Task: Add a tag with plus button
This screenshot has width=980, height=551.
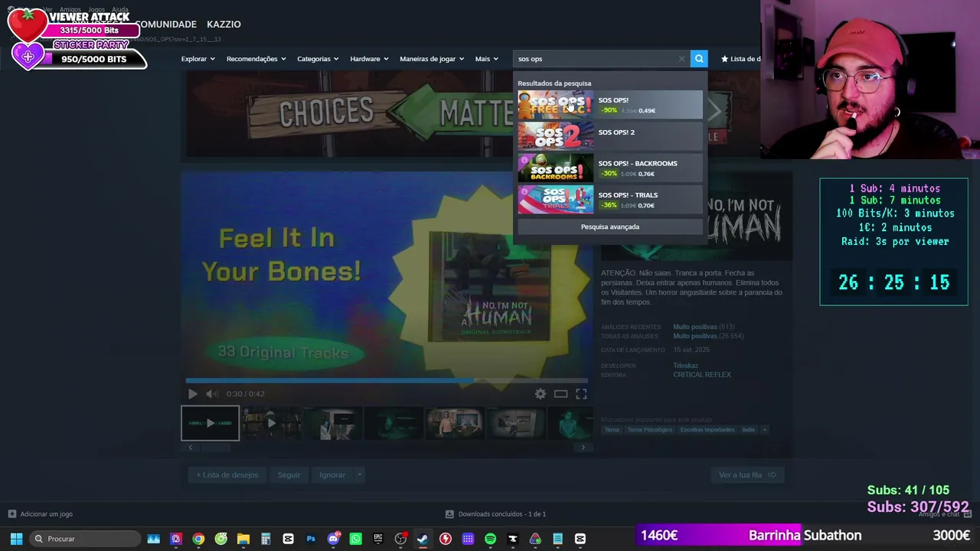Action: [764, 430]
